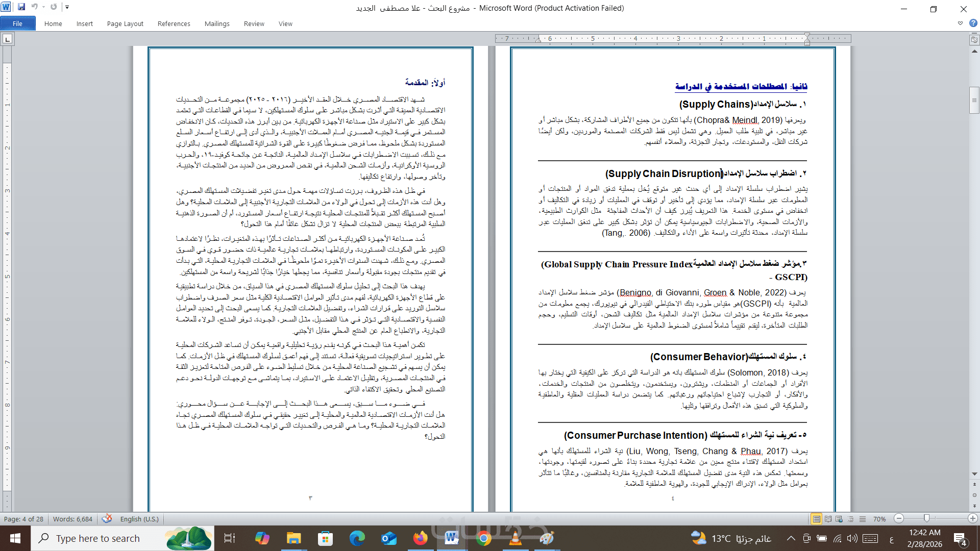This screenshot has width=980, height=551.
Task: Show hidden system tray icons
Action: [791, 538]
